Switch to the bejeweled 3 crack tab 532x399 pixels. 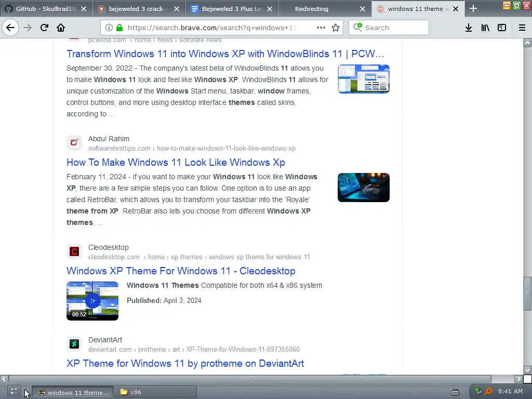click(139, 9)
